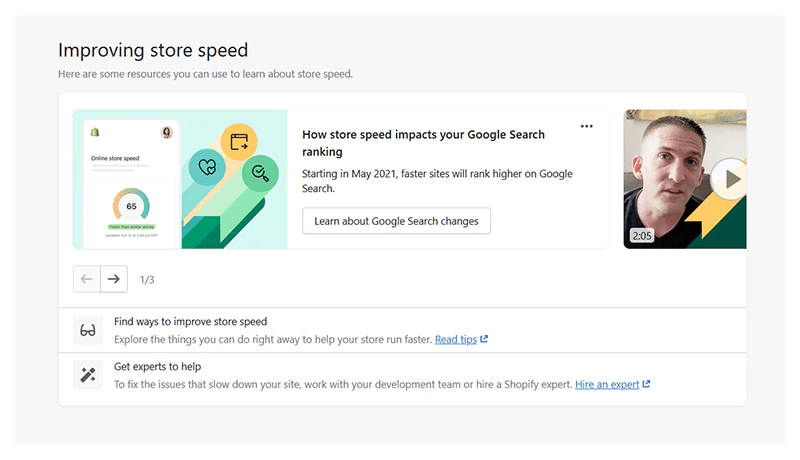Screen dimensions: 800x460
Task: Click the Find ways to improve store speed title
Action: click(190, 322)
